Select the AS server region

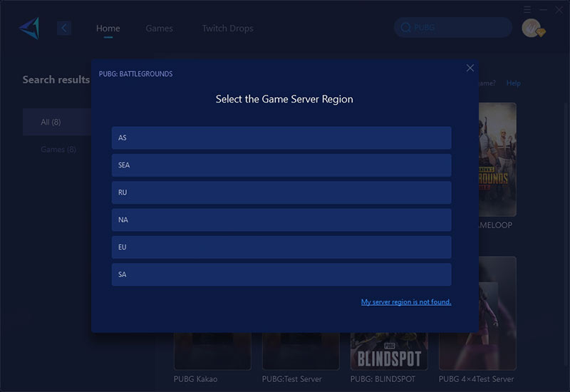[281, 138]
